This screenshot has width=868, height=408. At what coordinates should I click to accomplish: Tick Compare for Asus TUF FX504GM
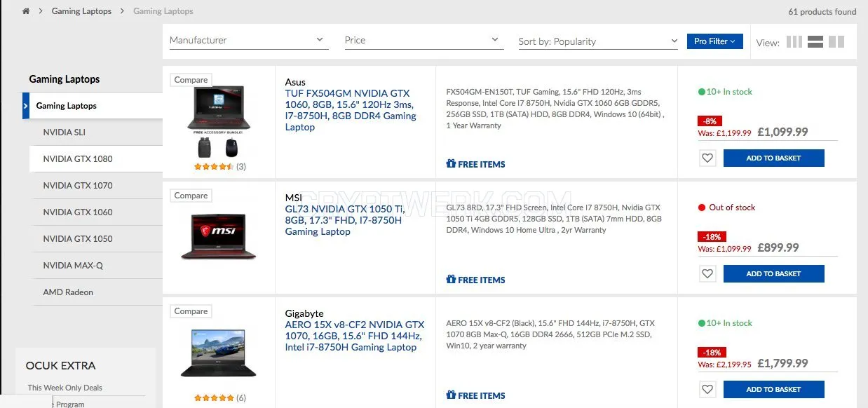[x=191, y=80]
